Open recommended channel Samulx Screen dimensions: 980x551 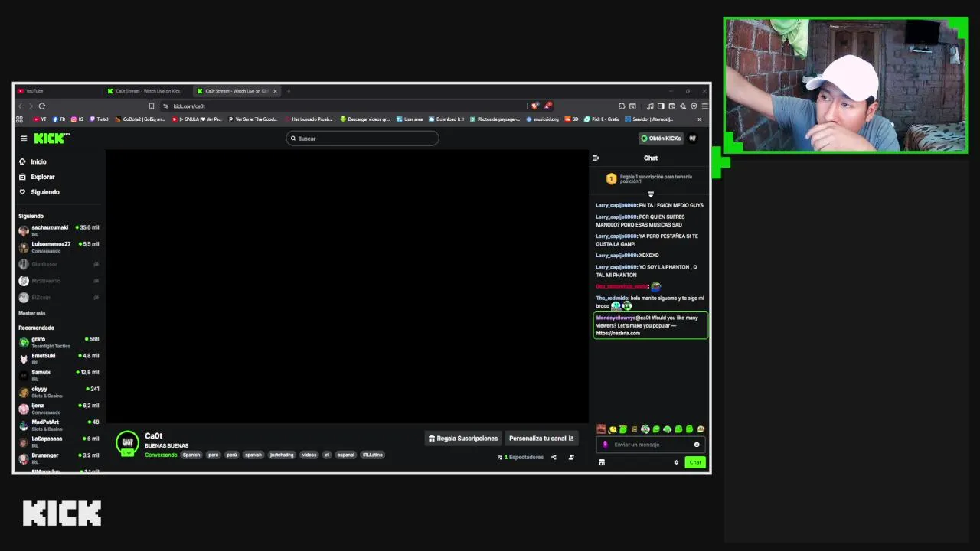pyautogui.click(x=58, y=375)
